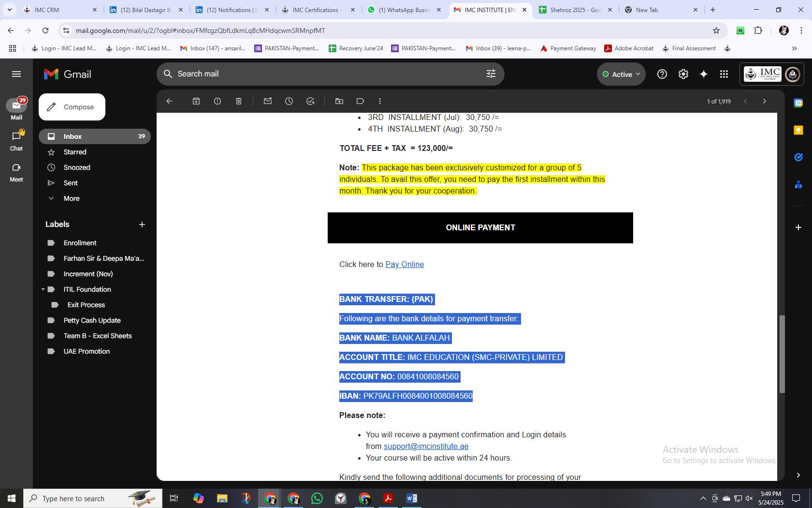Expand More in Gmail sidebar
The image size is (812, 508).
tap(72, 198)
